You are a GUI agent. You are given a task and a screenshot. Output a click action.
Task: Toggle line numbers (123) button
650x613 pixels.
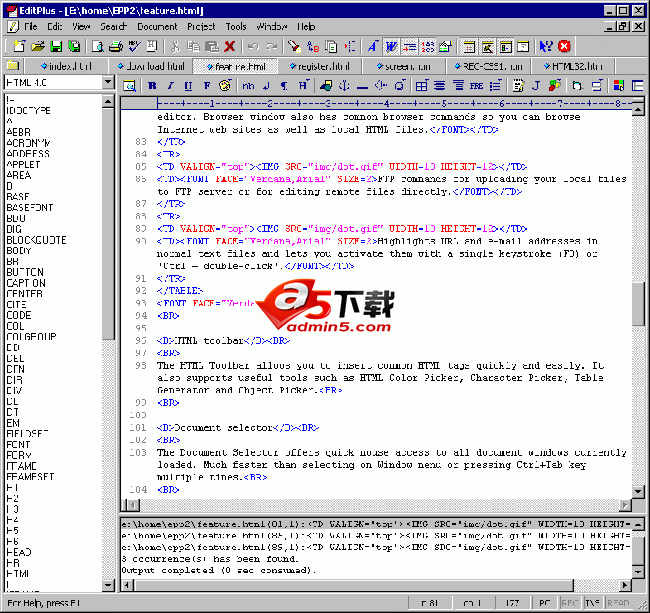427,46
